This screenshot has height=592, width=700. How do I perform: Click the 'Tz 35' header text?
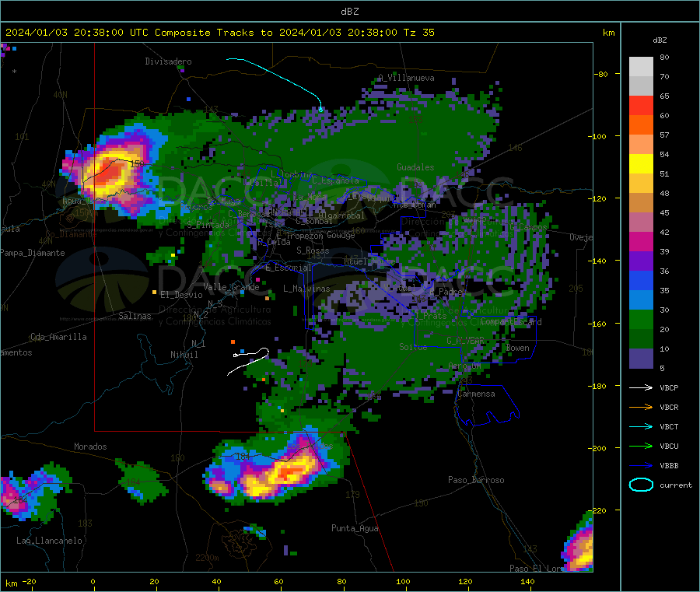tap(418, 33)
